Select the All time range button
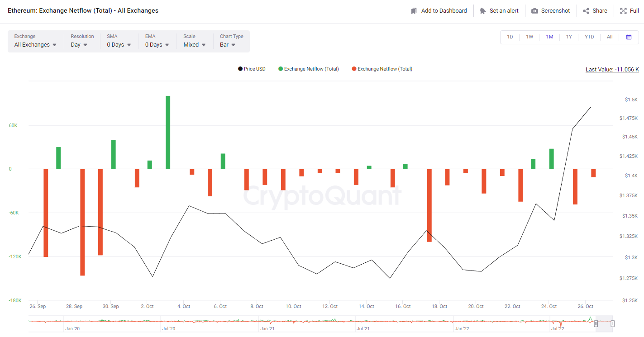 tap(610, 37)
